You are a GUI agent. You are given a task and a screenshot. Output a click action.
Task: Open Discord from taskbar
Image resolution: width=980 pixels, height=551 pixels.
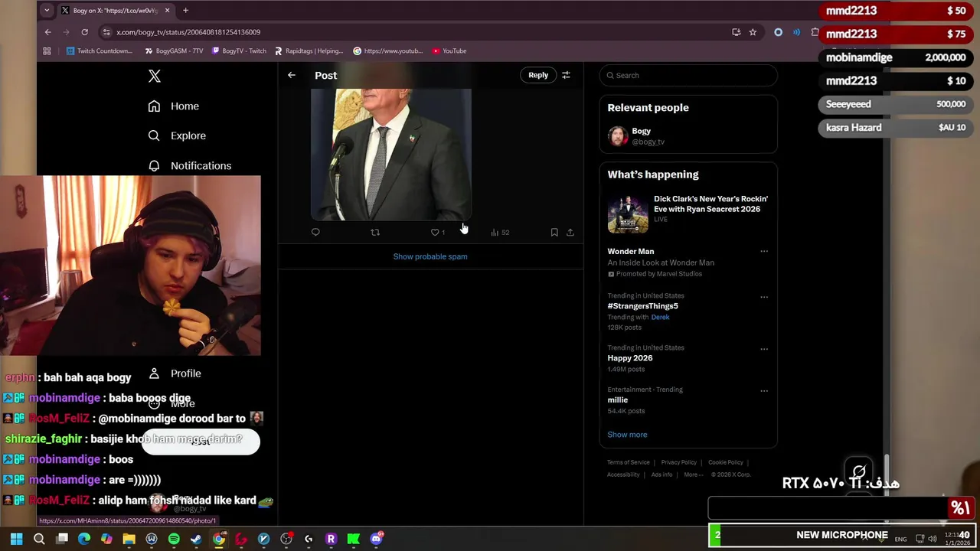376,539
